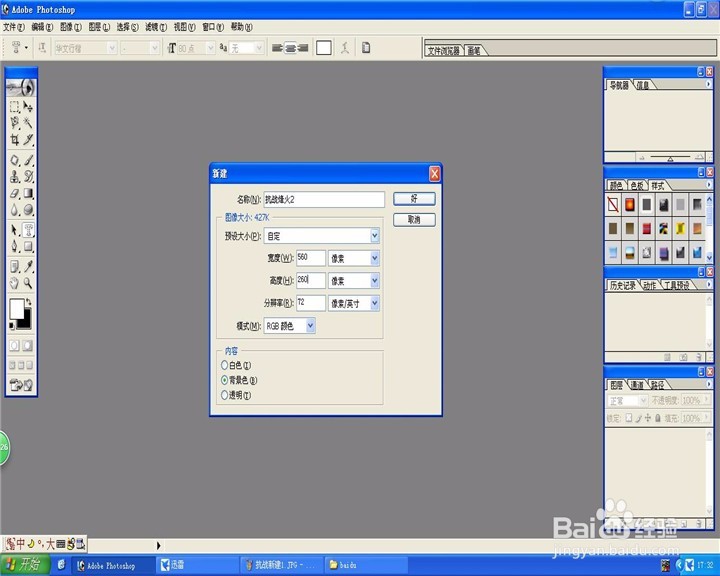Toggle text orientation in options bar
Viewport: 720px width, 576px height.
[x=42, y=48]
